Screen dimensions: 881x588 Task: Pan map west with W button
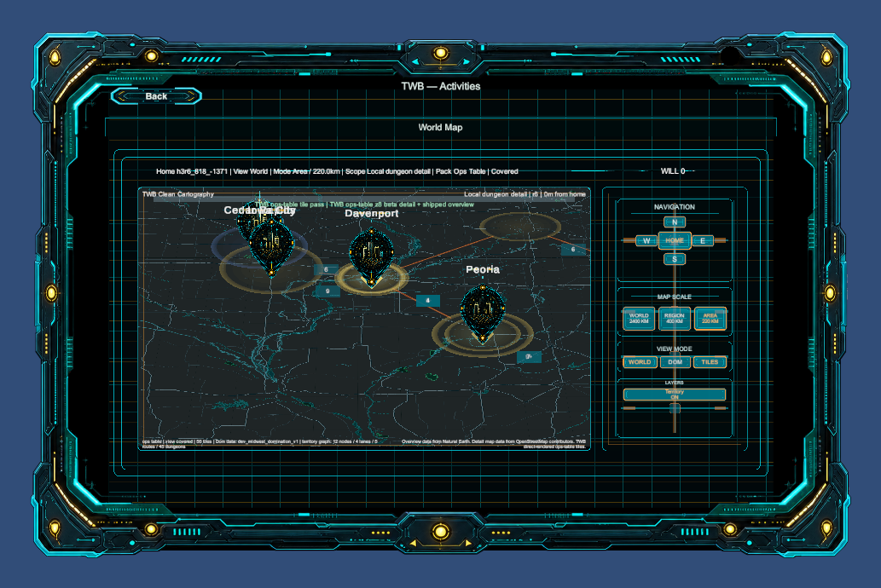[x=646, y=241]
